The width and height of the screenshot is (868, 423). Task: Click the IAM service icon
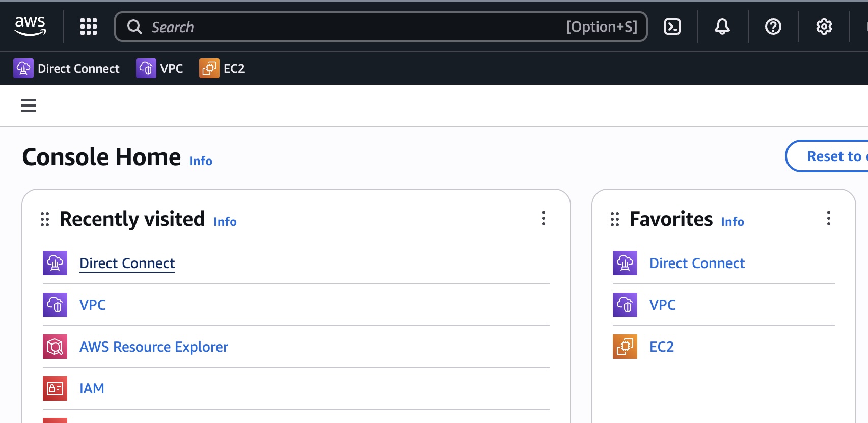[x=55, y=388]
